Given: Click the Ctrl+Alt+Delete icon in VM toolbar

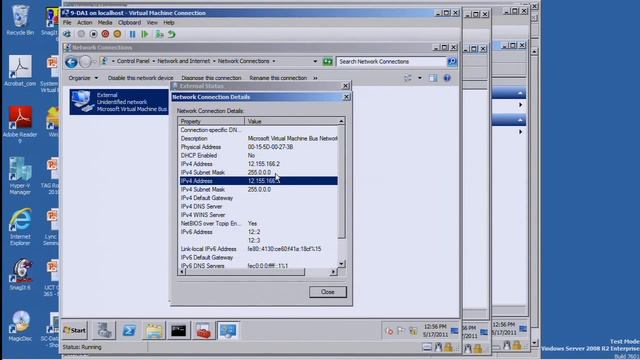Looking at the screenshot, I should tap(67, 34).
